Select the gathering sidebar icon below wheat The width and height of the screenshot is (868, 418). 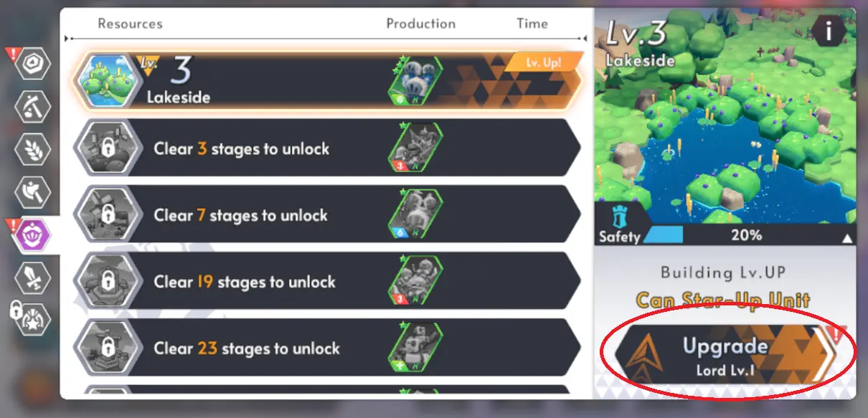click(x=33, y=191)
